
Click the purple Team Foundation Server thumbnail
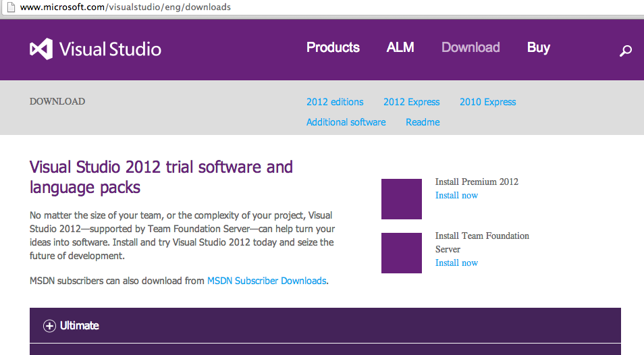click(401, 253)
